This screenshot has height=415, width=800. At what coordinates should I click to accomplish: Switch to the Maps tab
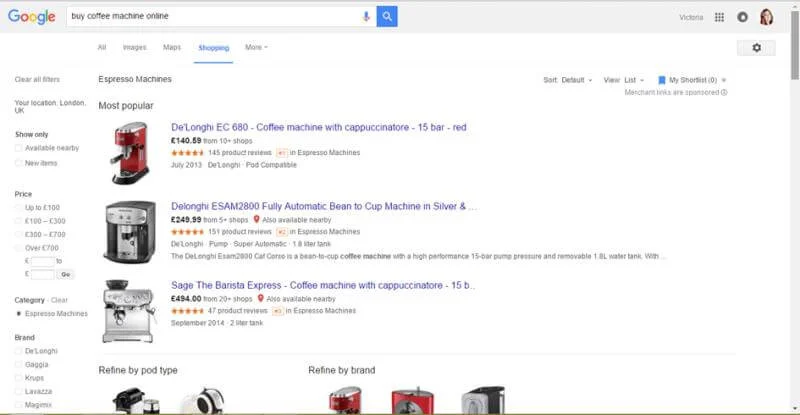(x=172, y=47)
